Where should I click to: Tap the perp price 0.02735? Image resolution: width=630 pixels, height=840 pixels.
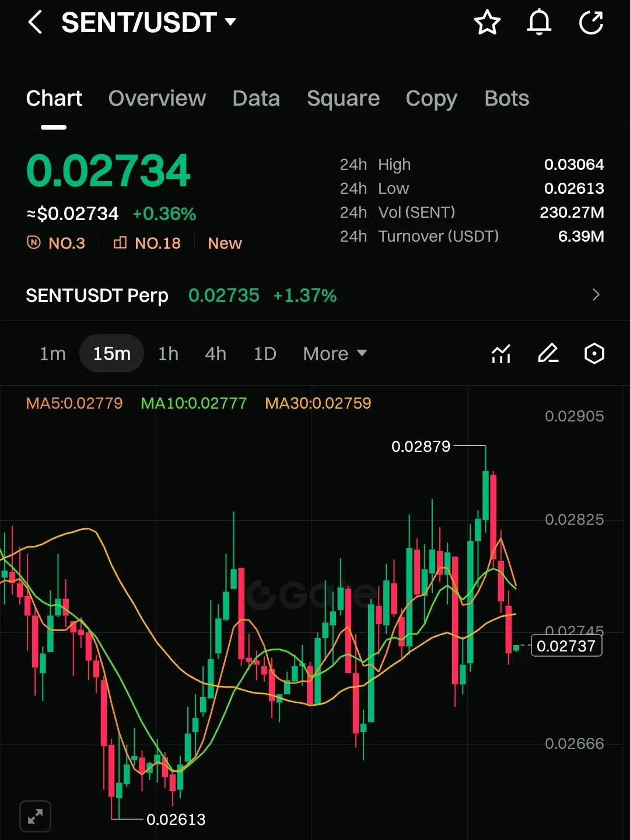point(223,295)
